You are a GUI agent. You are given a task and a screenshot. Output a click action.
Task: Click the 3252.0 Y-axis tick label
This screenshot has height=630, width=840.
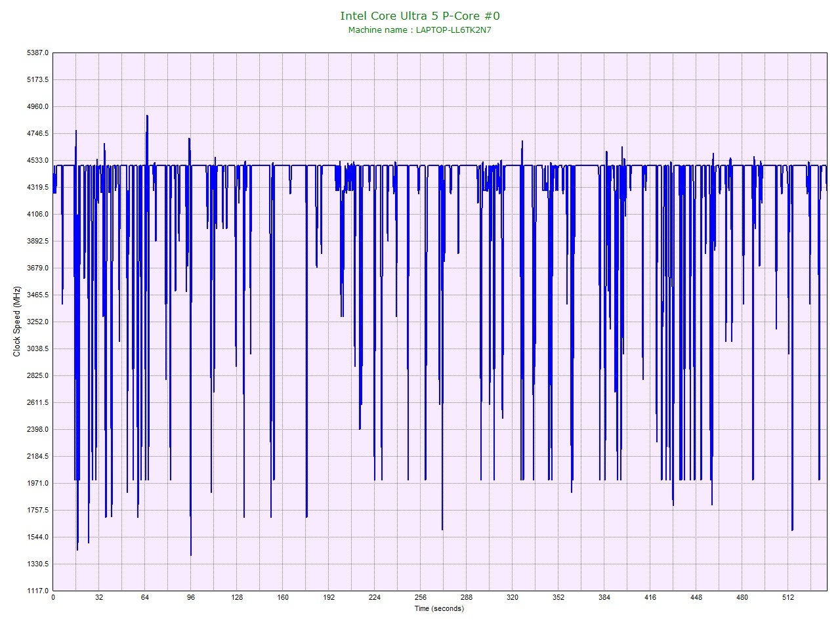tap(37, 322)
